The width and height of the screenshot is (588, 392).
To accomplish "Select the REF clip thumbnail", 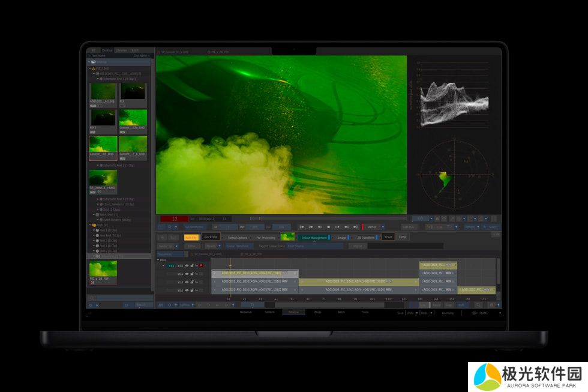I will 133,92.
